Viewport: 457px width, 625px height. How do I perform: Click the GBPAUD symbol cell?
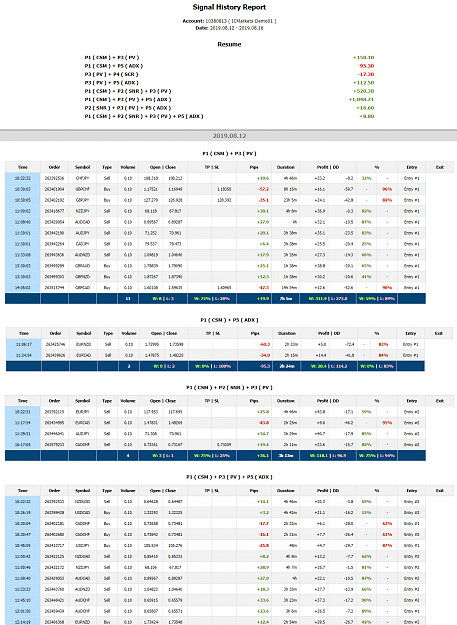[82, 265]
